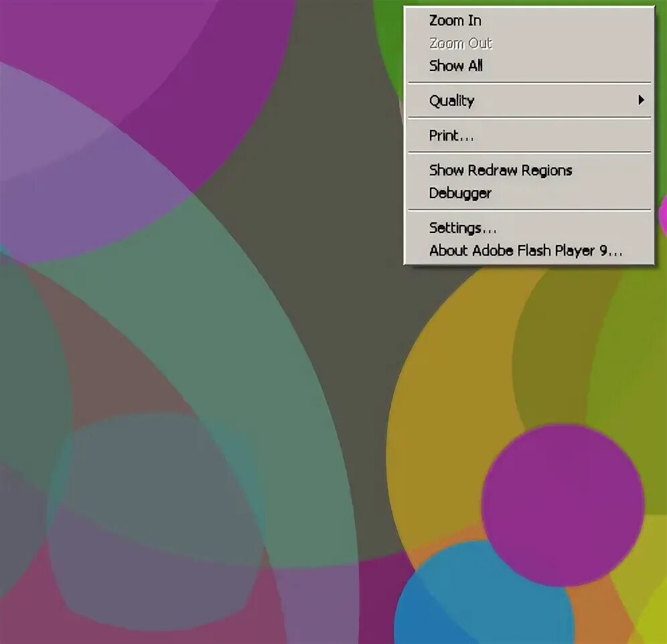This screenshot has width=667, height=644.
Task: Click the greyed-out Zoom Out entry
Action: (529, 43)
